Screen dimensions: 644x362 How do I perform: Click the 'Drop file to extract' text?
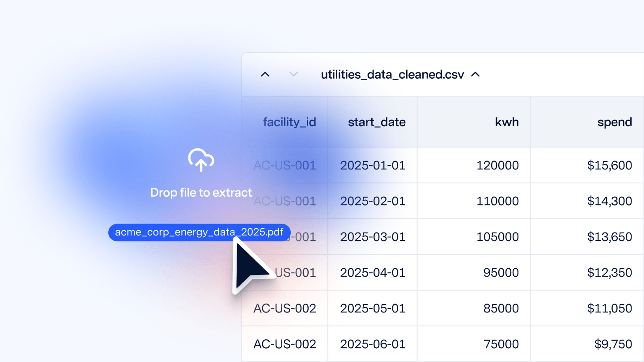pyautogui.click(x=201, y=193)
